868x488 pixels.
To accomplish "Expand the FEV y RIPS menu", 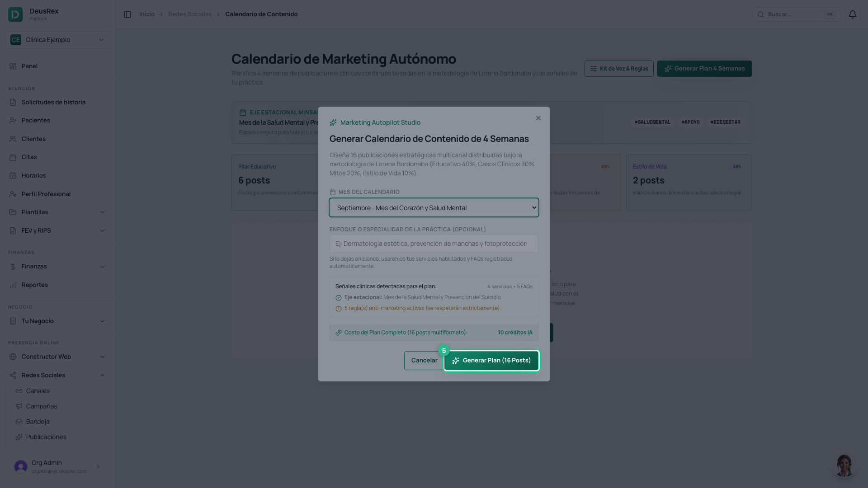I will coord(57,230).
